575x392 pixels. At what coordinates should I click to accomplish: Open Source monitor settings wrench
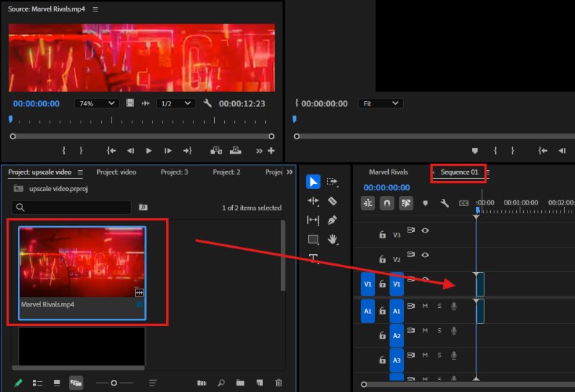(208, 103)
